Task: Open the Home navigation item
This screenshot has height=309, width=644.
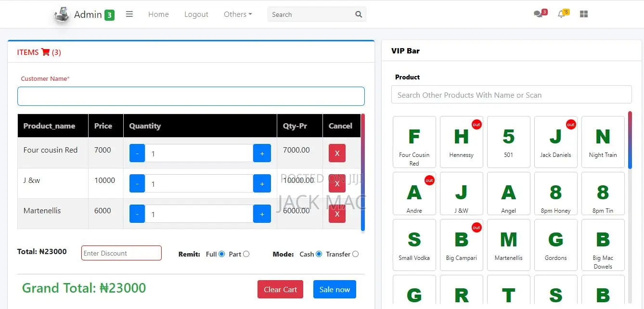Action: pyautogui.click(x=158, y=14)
